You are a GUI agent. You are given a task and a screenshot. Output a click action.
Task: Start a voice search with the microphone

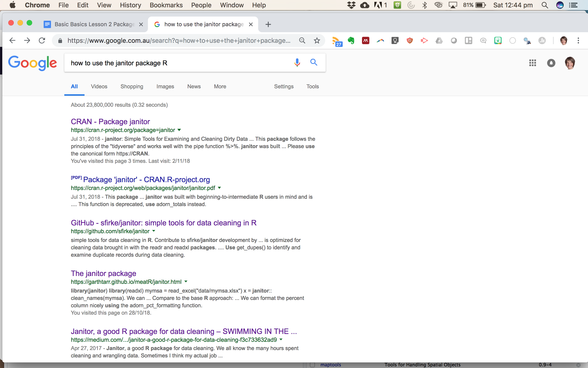pos(297,63)
